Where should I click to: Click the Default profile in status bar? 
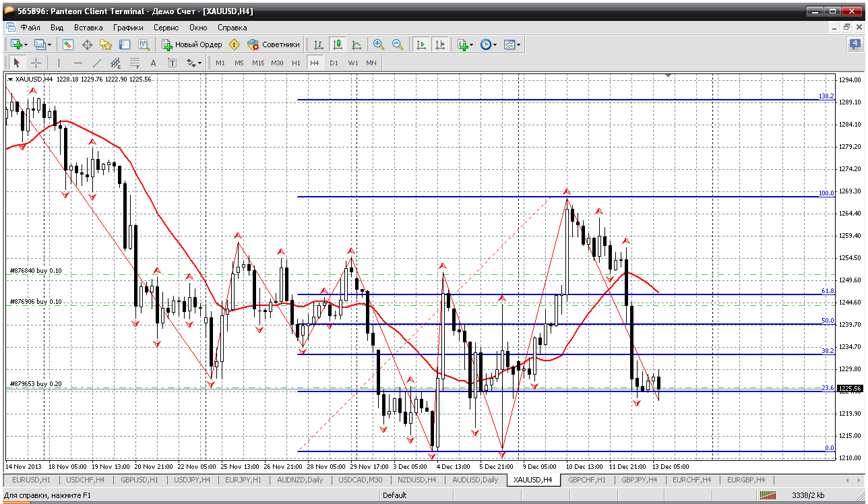pyautogui.click(x=395, y=495)
